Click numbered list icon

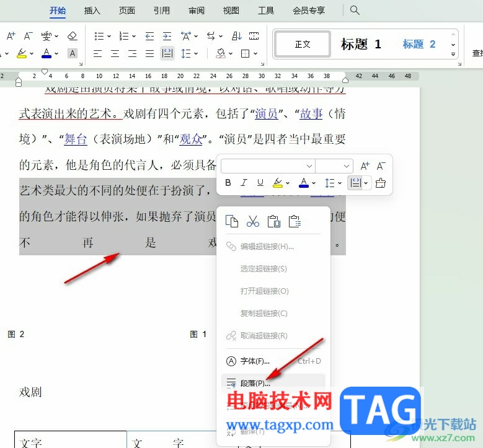(x=124, y=36)
